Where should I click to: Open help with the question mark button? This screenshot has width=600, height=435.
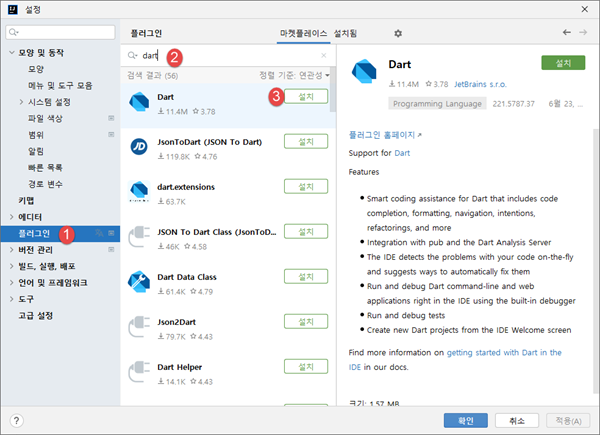(16, 420)
